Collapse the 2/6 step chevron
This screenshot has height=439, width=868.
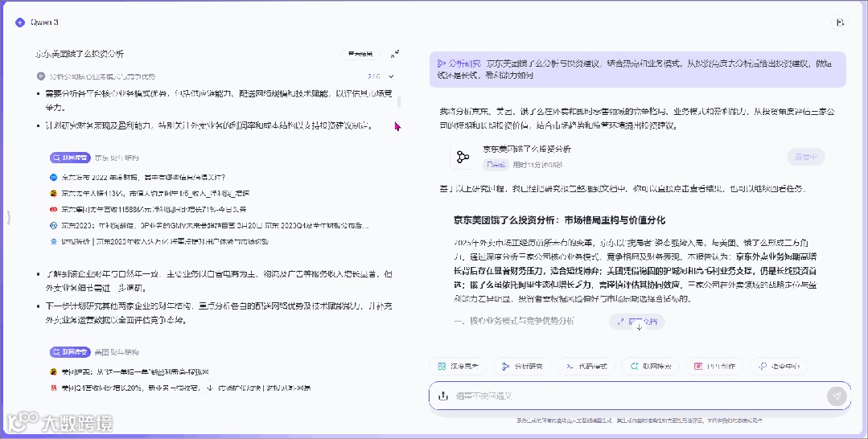(x=391, y=76)
